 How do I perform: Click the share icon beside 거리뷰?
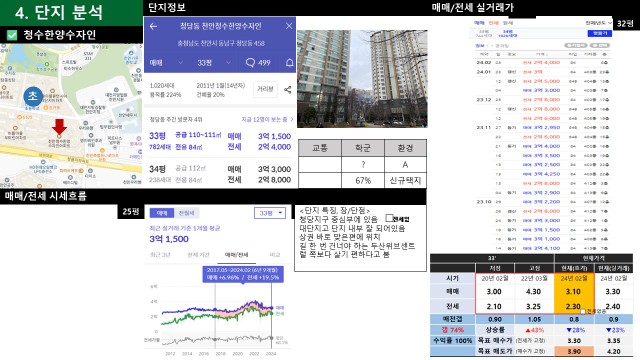point(288,90)
